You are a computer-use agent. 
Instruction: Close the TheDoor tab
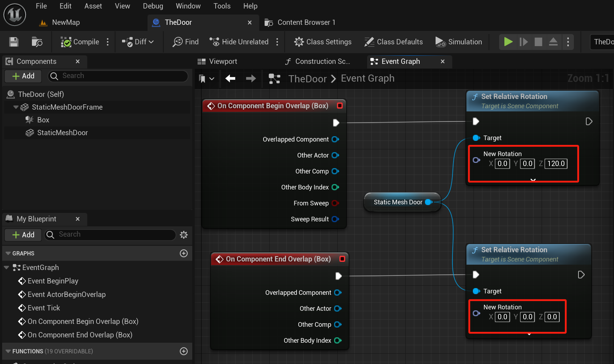[250, 22]
